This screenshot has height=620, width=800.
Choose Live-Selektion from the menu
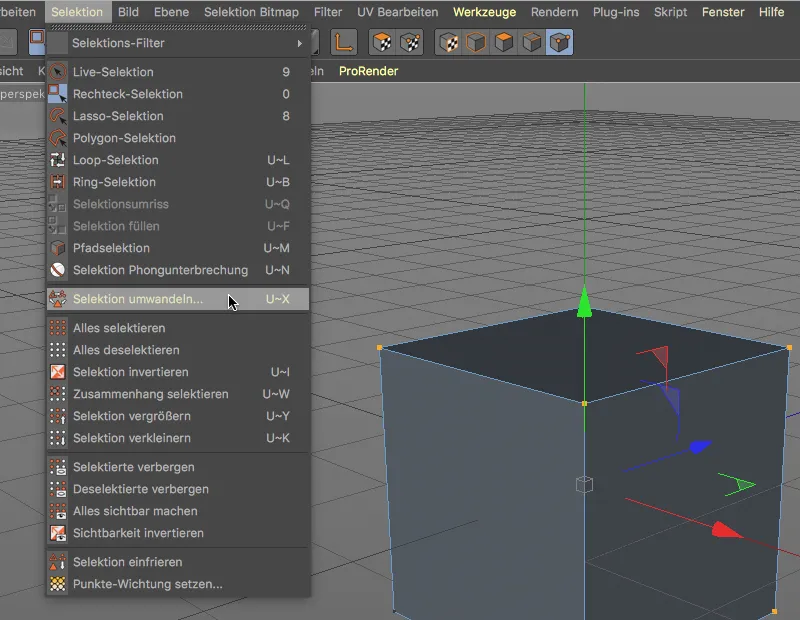click(x=178, y=72)
